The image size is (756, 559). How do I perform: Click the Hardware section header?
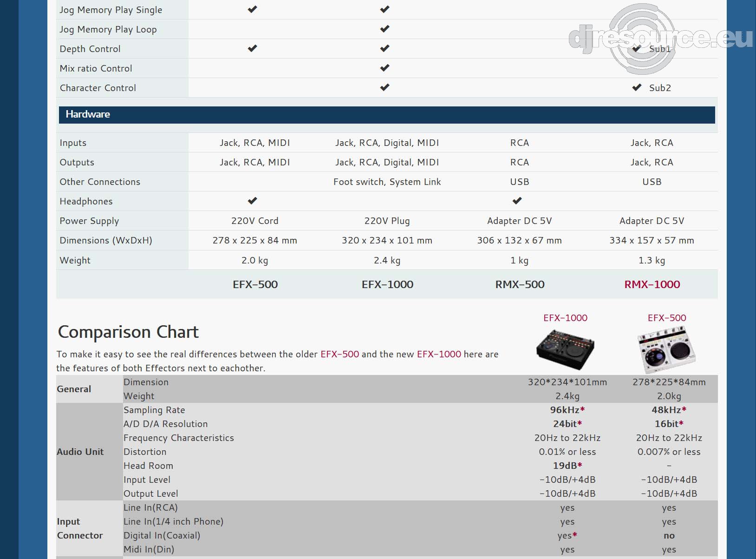(x=387, y=115)
